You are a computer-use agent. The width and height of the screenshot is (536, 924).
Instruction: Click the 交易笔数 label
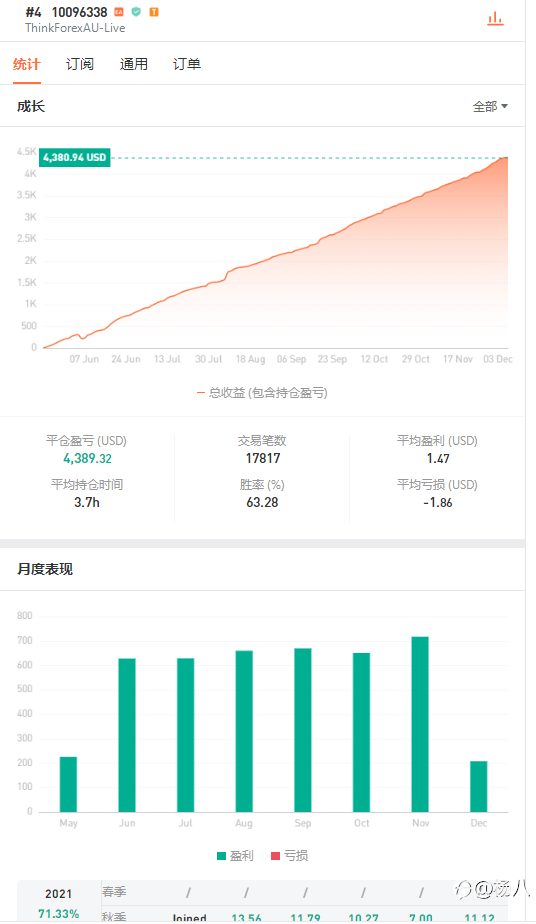click(262, 441)
